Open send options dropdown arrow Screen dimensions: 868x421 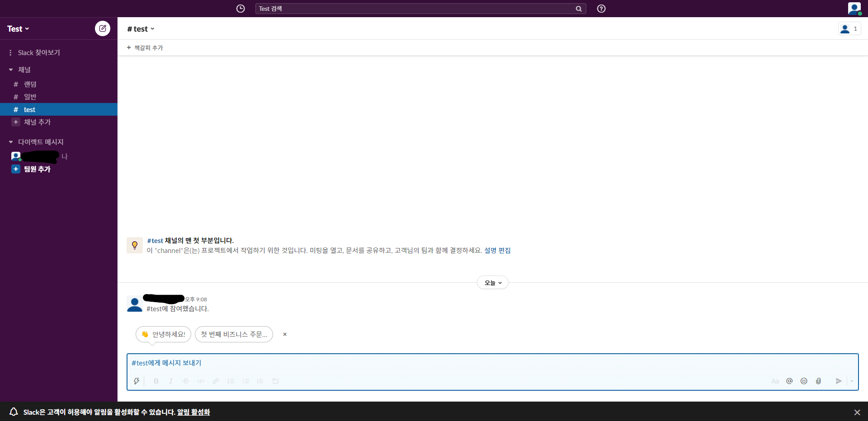(852, 381)
